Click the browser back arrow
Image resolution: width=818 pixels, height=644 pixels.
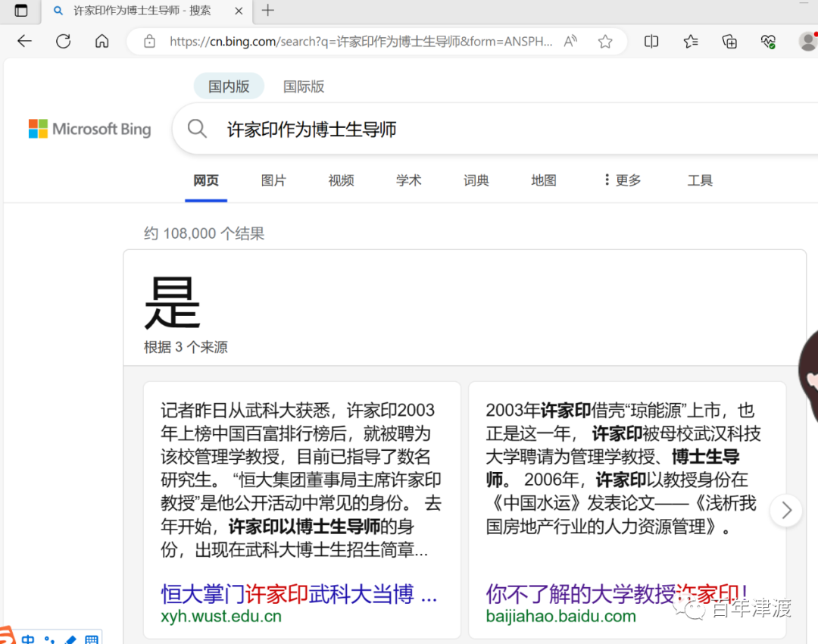(24, 42)
